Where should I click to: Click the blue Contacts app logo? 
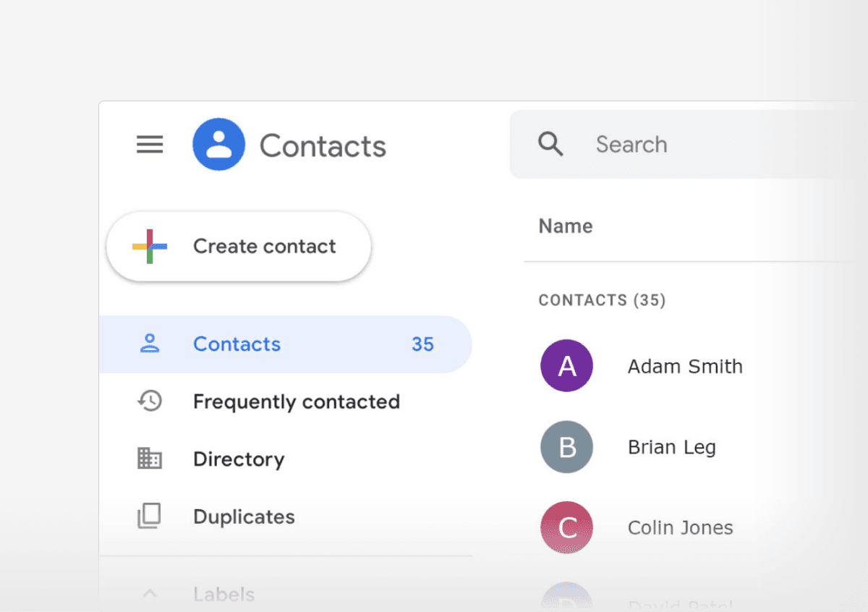click(218, 145)
